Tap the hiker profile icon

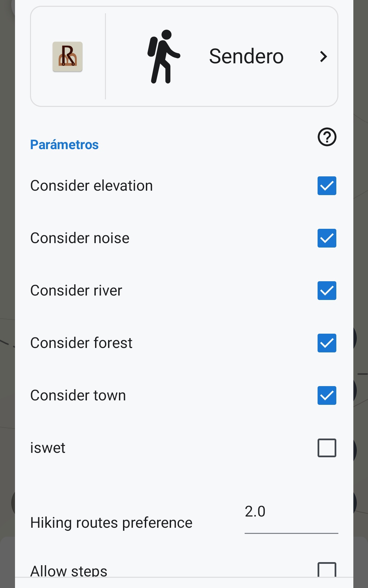point(163,57)
